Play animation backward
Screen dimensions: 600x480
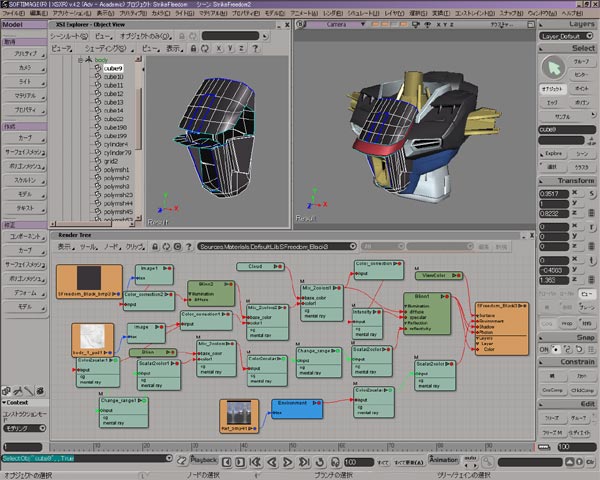click(x=272, y=462)
